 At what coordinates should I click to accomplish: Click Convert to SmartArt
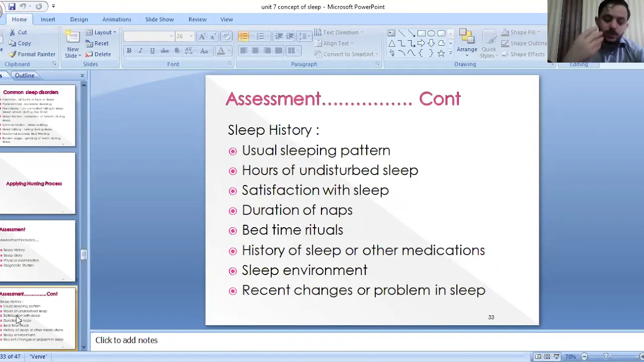[x=346, y=54]
